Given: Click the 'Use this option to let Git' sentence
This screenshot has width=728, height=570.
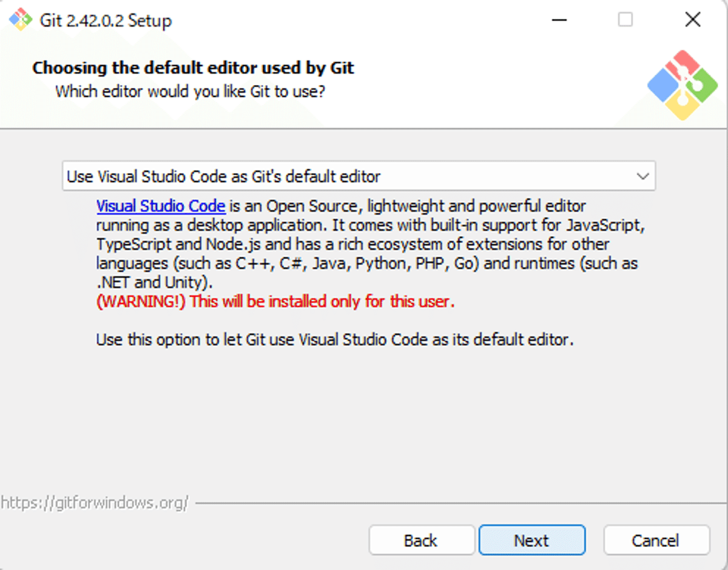Looking at the screenshot, I should tap(335, 339).
